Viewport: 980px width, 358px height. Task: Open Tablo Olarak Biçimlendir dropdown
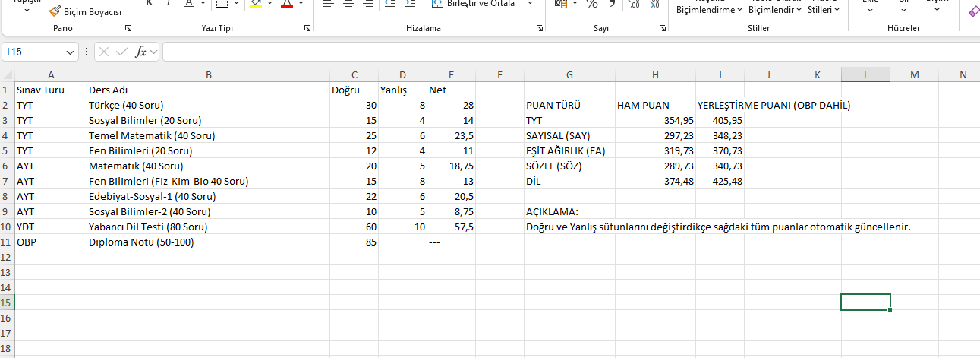pos(775,7)
